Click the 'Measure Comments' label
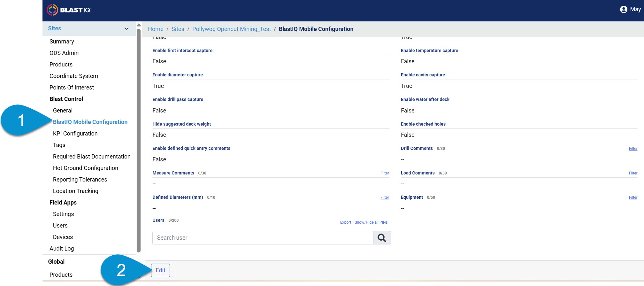Screen dimensions: 644x286 [173, 173]
